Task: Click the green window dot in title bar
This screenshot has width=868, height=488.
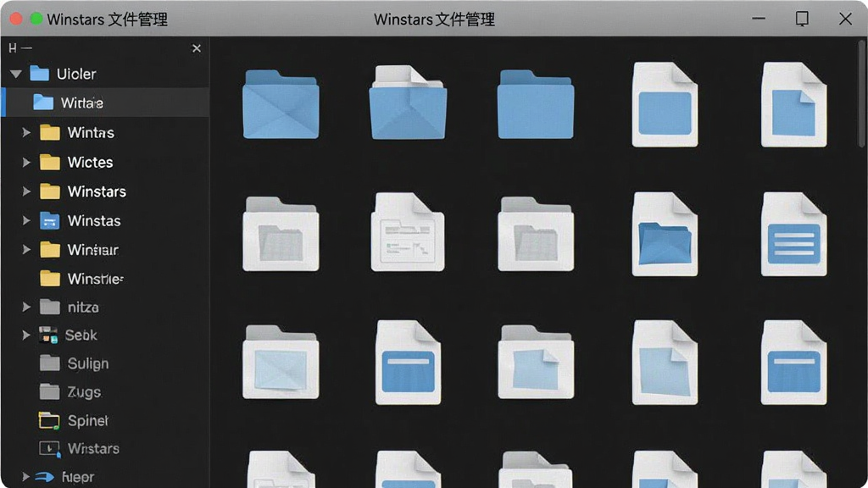Action: (36, 19)
